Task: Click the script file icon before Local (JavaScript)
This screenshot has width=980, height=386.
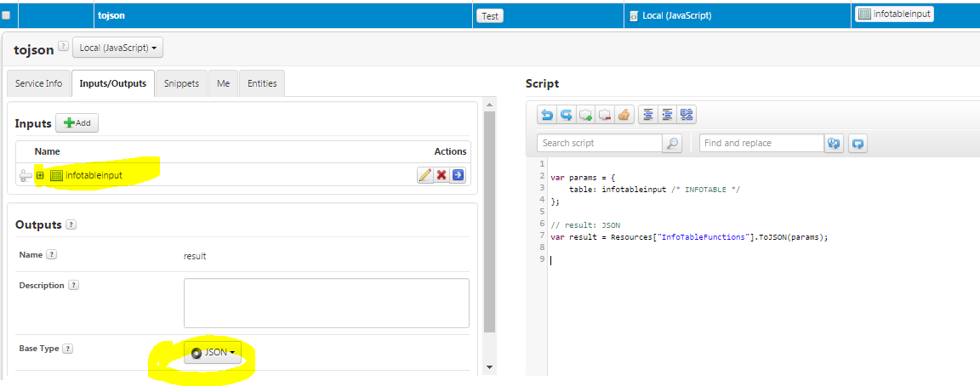Action: point(634,16)
